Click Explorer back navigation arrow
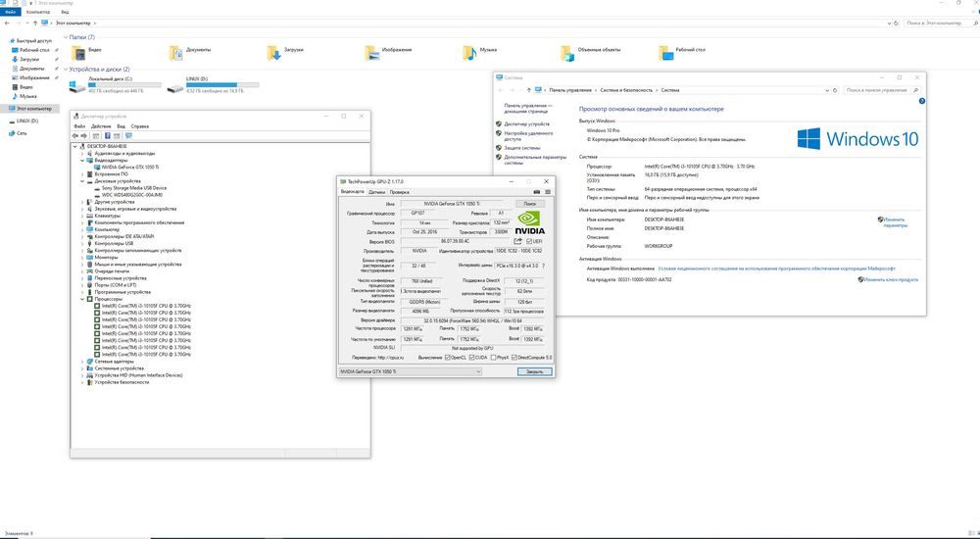This screenshot has width=980, height=539. [x=7, y=24]
